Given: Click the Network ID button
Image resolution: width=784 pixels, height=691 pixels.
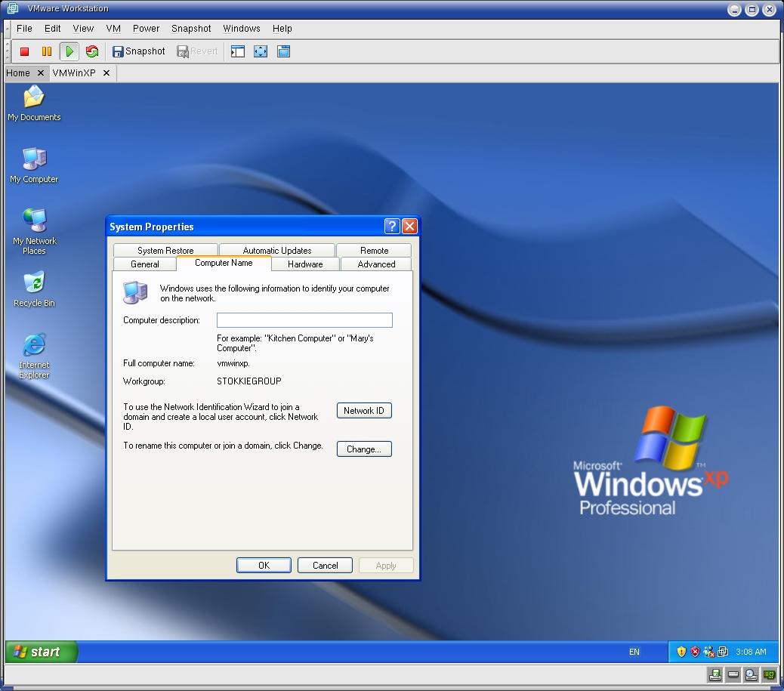Looking at the screenshot, I should pyautogui.click(x=364, y=411).
